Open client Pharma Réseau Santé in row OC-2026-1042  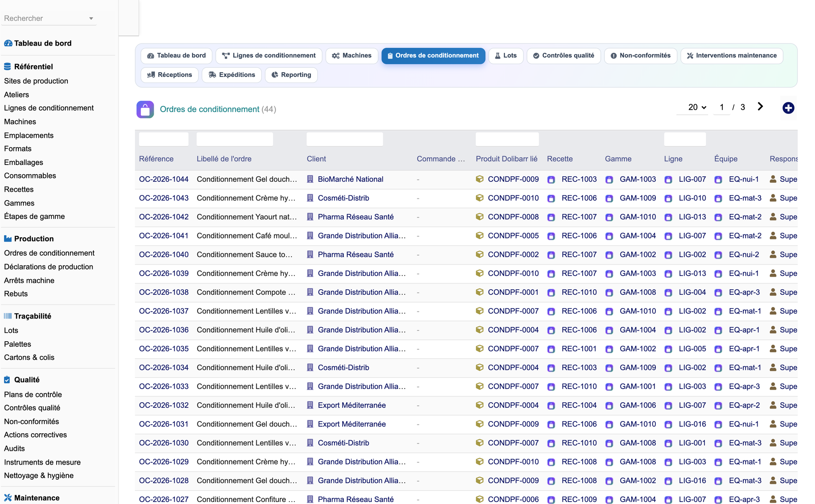coord(356,217)
